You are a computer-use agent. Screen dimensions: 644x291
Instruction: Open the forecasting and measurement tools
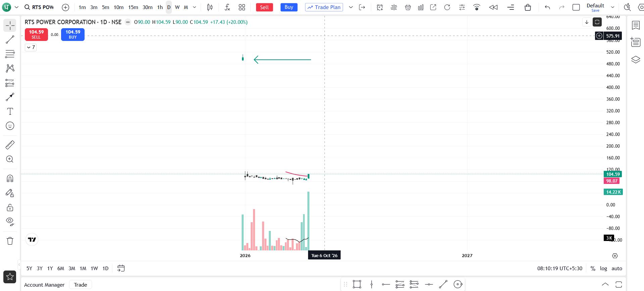point(10,83)
